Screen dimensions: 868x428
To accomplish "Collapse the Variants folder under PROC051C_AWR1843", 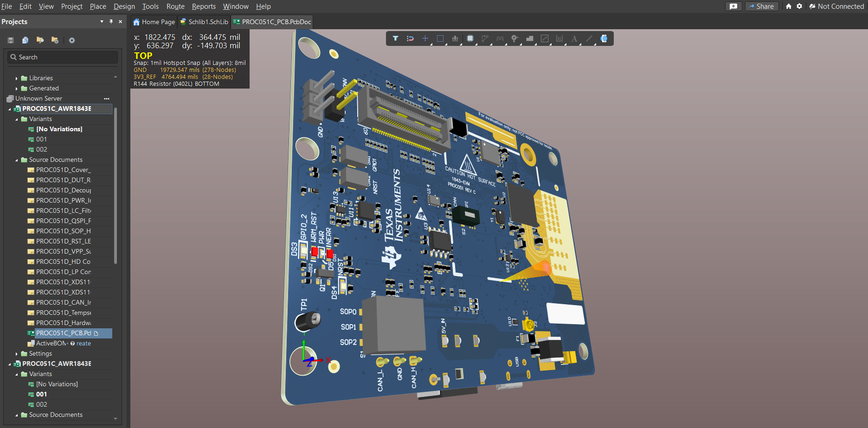I will pos(16,119).
